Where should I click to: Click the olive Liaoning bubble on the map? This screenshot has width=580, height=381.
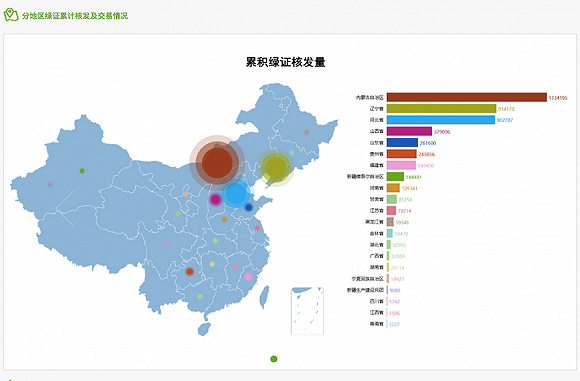[x=276, y=168]
